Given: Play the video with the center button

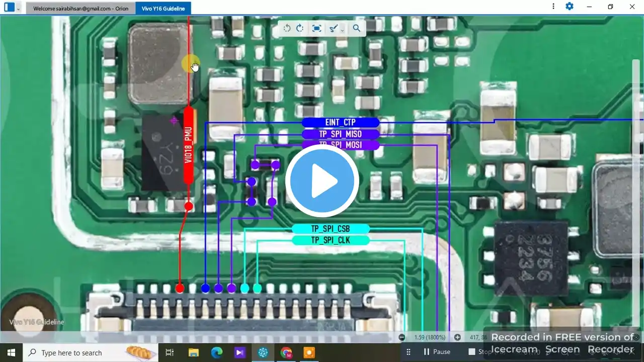Looking at the screenshot, I should 322,181.
